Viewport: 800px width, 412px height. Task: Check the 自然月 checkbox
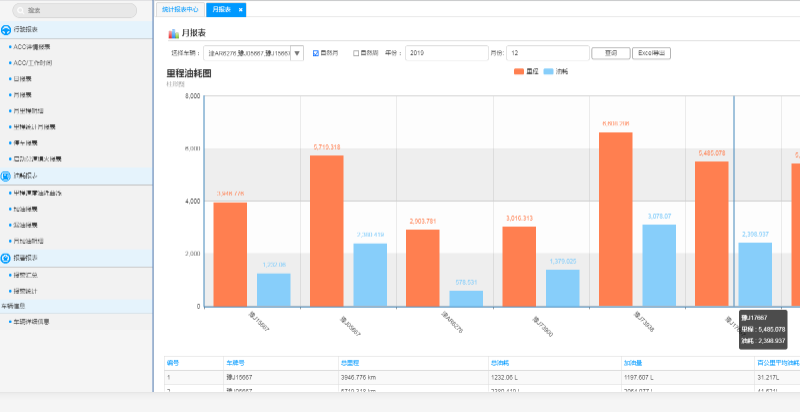click(x=316, y=53)
